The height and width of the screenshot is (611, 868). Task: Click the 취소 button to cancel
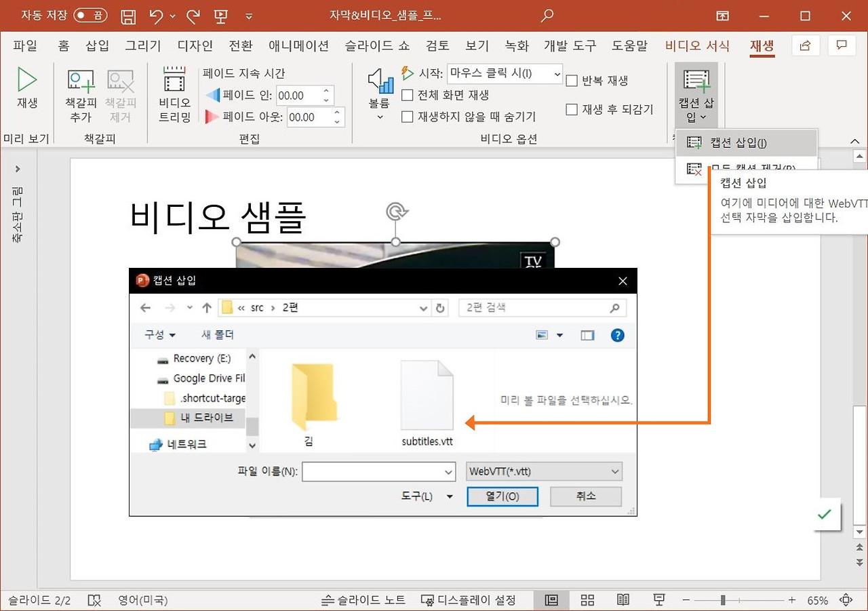click(x=585, y=496)
